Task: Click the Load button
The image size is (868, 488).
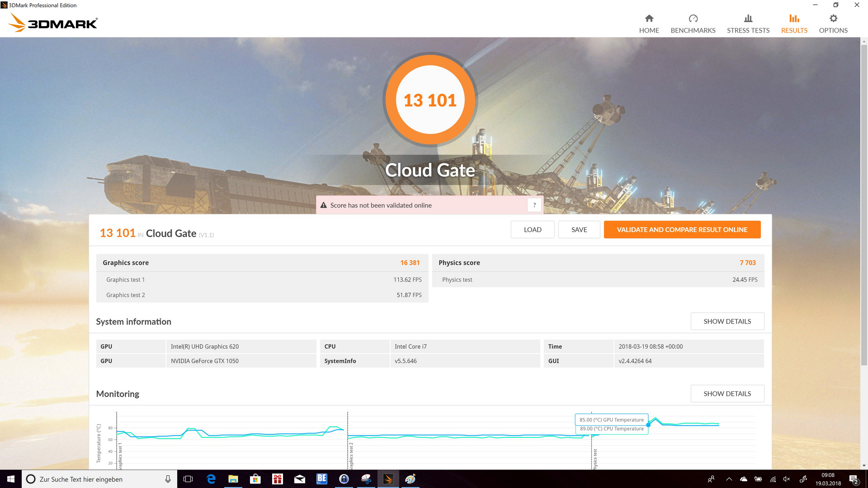Action: 532,230
